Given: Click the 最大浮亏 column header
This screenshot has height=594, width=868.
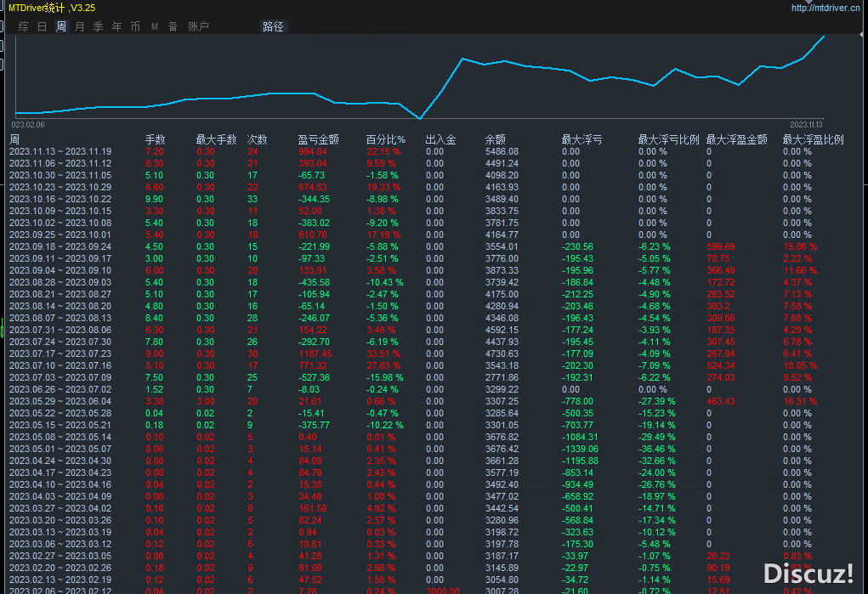Looking at the screenshot, I should [582, 139].
